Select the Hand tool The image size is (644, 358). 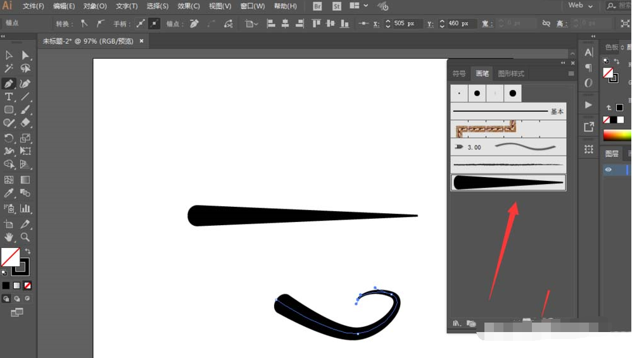click(9, 237)
